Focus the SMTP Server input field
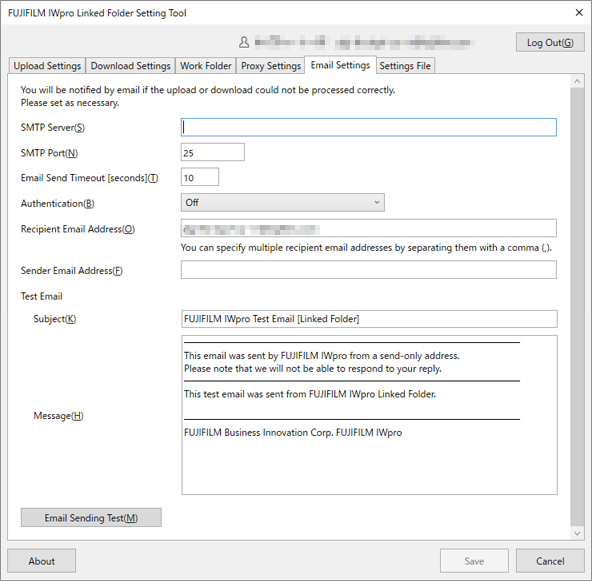Screen dimensions: 592x581 click(x=368, y=127)
